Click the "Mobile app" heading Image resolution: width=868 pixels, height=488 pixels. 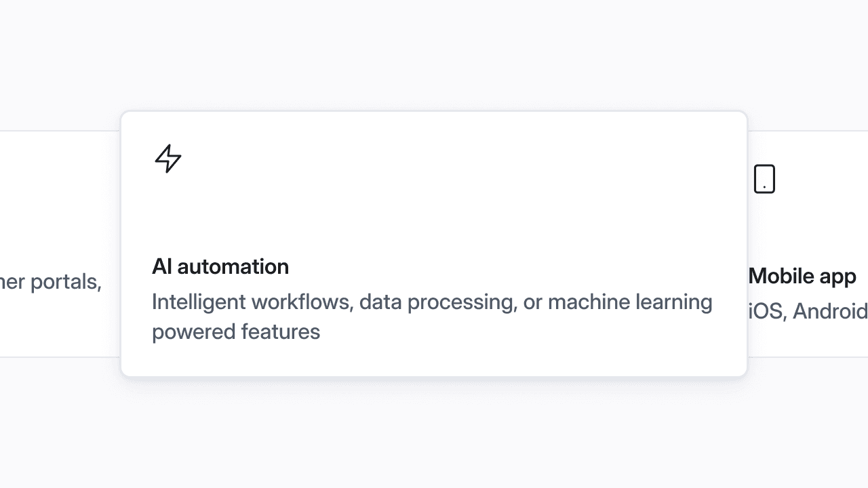tap(802, 276)
